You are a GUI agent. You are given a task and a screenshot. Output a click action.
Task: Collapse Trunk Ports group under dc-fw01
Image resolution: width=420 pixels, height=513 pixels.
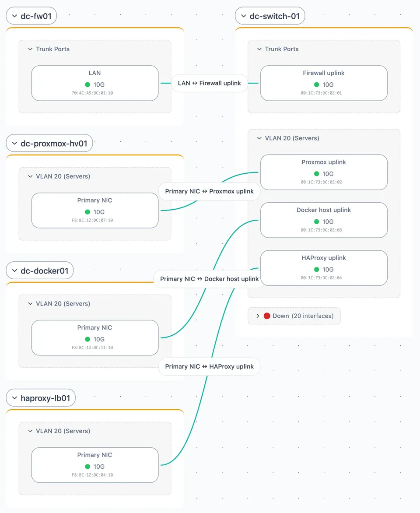click(x=30, y=49)
